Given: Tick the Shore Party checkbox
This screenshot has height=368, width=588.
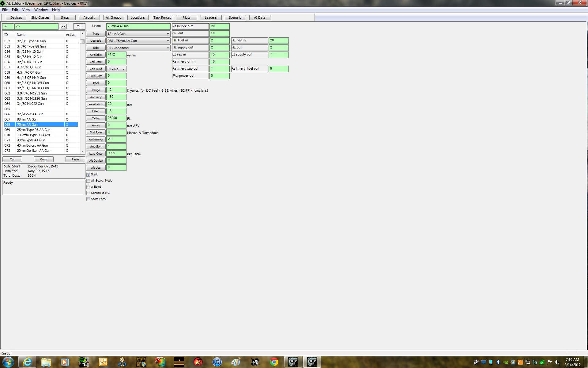Looking at the screenshot, I should [89, 199].
